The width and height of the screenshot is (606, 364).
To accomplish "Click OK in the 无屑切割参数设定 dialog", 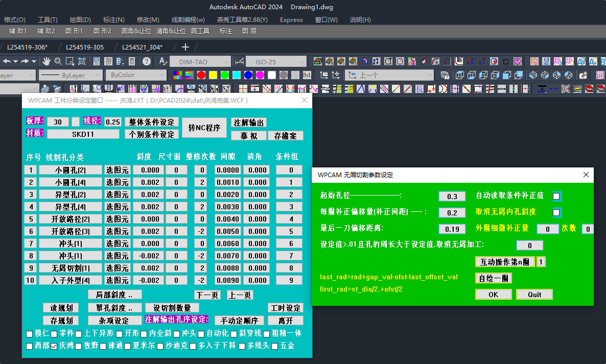I will (493, 295).
